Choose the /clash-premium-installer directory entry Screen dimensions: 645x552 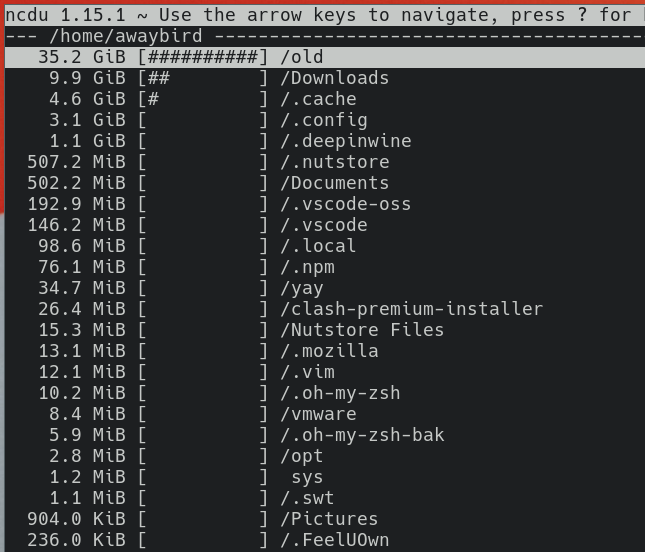[x=325, y=308]
